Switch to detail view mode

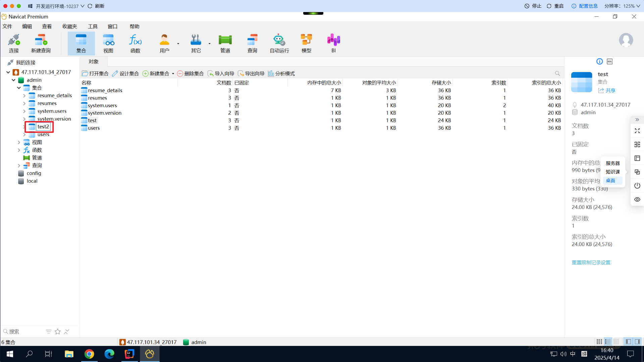click(x=616, y=342)
